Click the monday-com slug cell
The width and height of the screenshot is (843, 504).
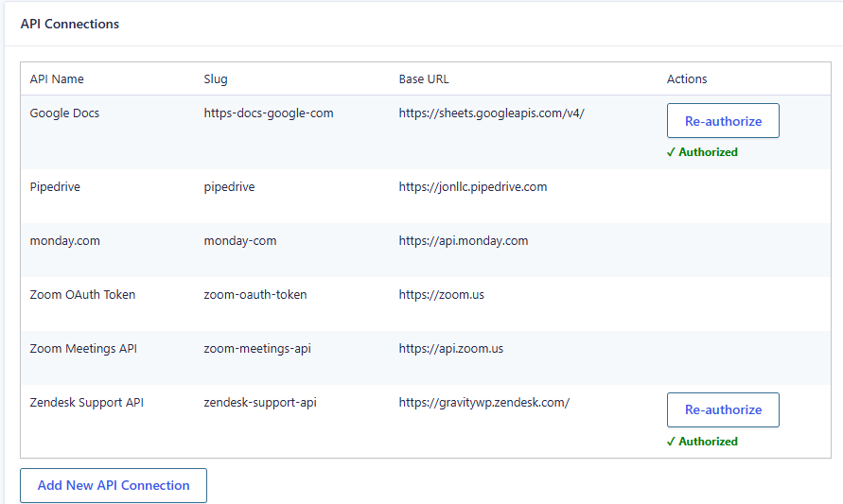pyautogui.click(x=239, y=241)
